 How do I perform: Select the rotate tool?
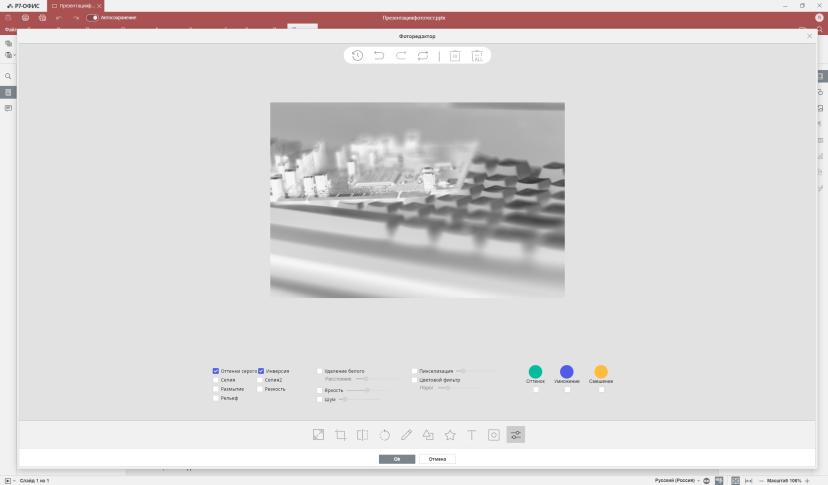pos(384,435)
